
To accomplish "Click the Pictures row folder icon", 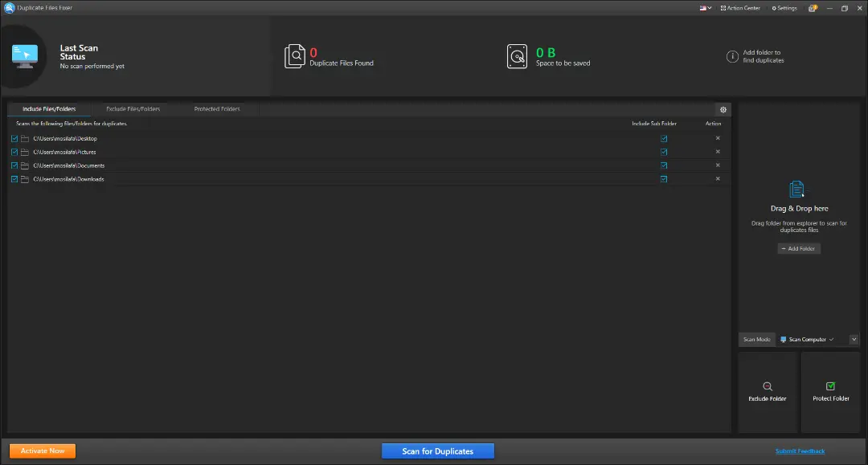I will point(25,152).
